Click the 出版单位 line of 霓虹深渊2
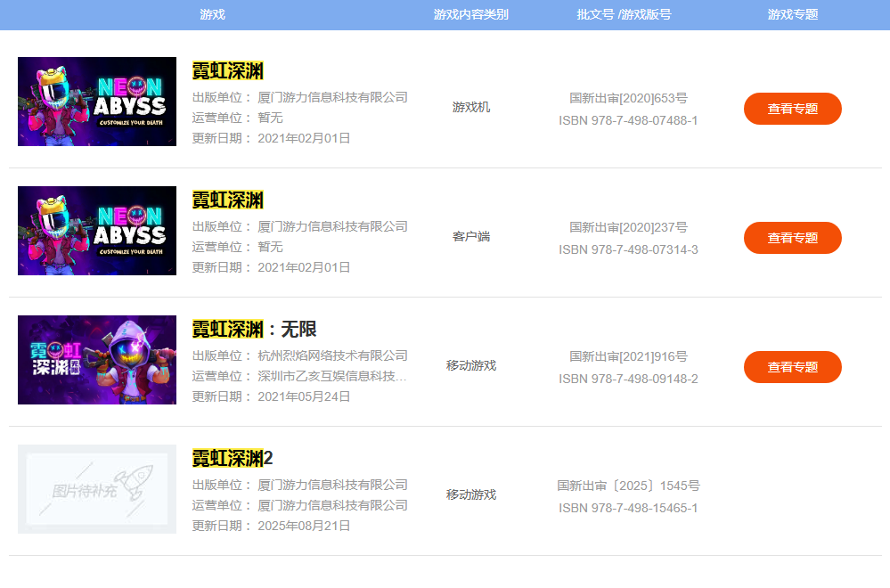Image resolution: width=890 pixels, height=588 pixels. (x=299, y=486)
